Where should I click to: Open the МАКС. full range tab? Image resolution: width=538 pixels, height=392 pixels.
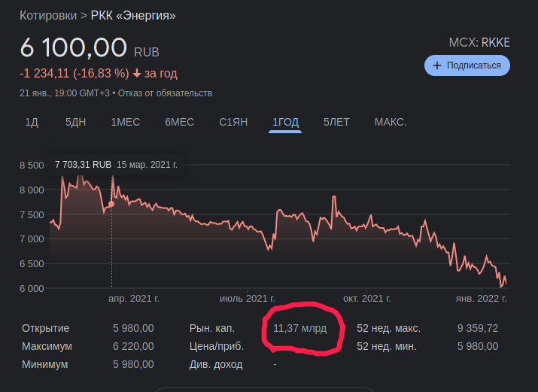coord(391,122)
